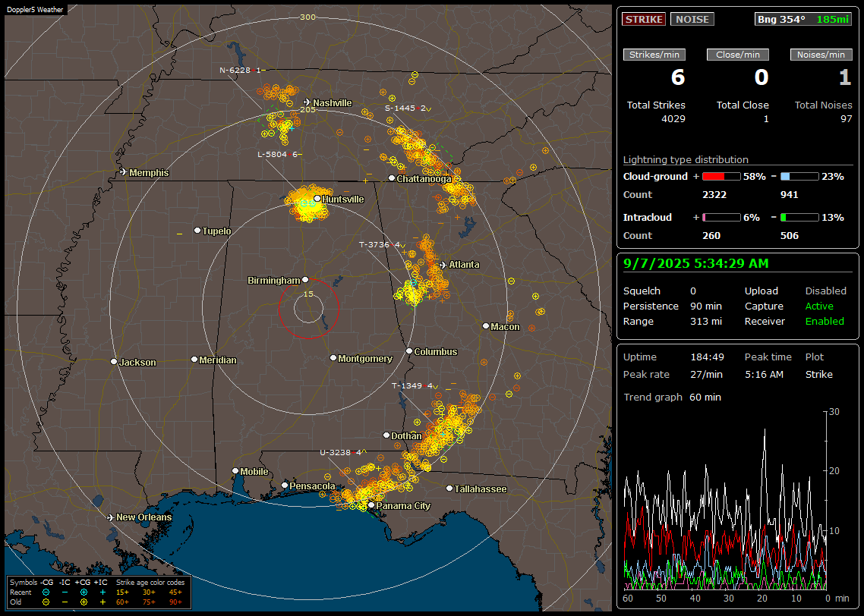Click the Doppler5 Weather title label
This screenshot has height=616, width=864.
35,10
